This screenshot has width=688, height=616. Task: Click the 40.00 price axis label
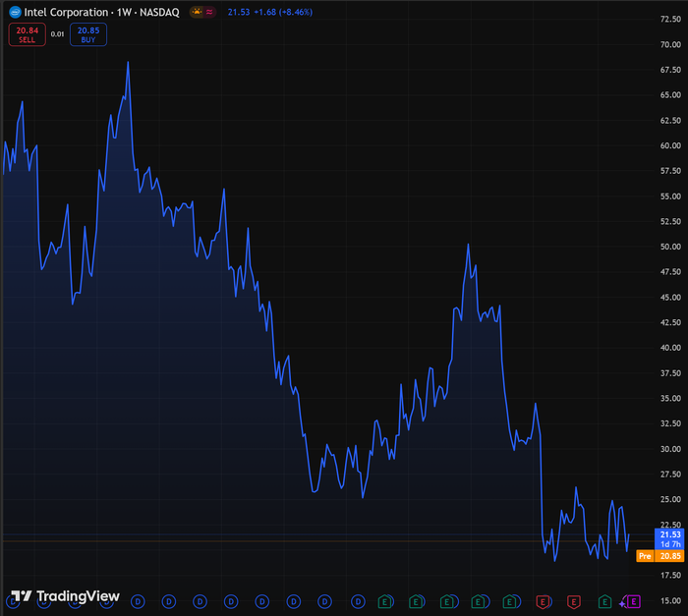coord(670,348)
